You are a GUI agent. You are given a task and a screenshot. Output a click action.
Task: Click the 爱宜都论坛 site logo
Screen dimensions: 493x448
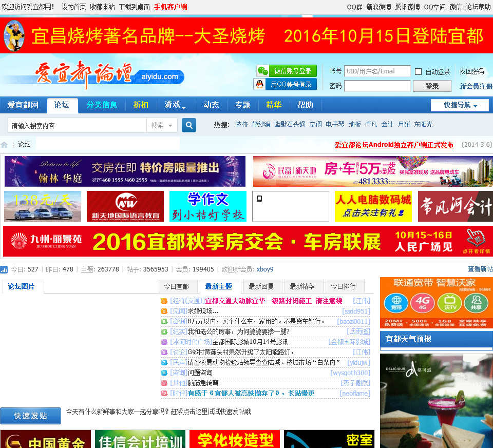[x=109, y=75]
